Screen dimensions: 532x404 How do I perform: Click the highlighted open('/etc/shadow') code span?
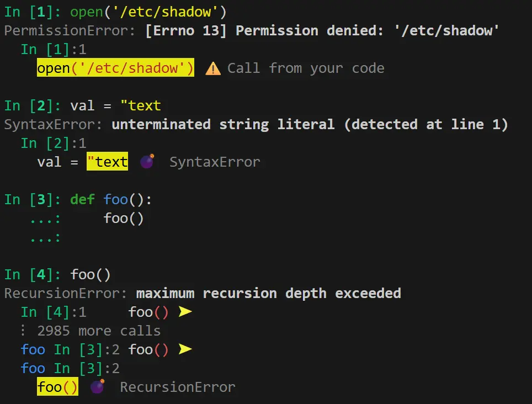pos(115,68)
